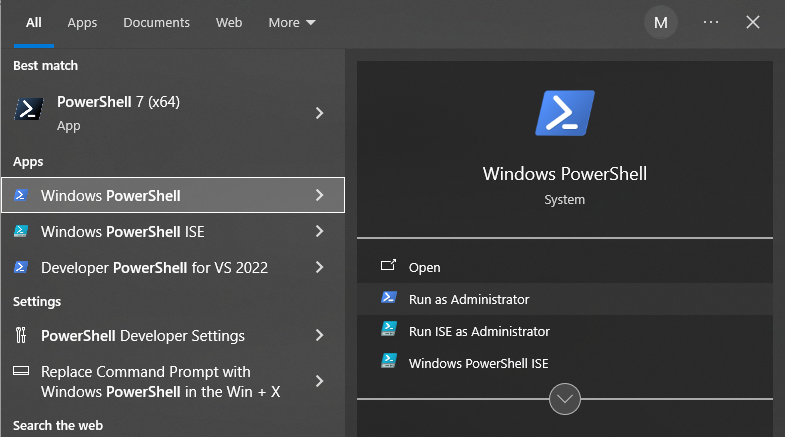The height and width of the screenshot is (437, 785).
Task: Click the Open action icon
Action: pos(388,265)
